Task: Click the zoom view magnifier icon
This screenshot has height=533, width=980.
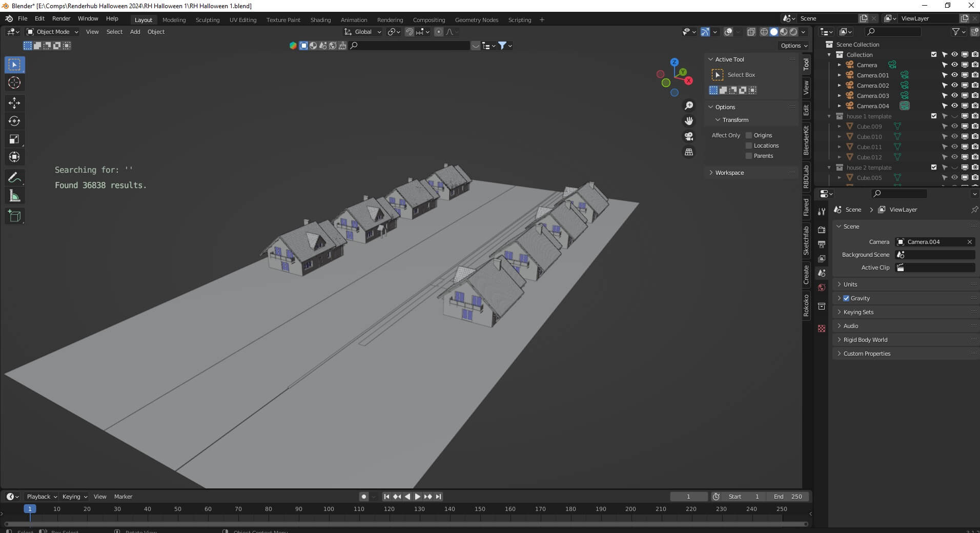Action: (x=689, y=106)
